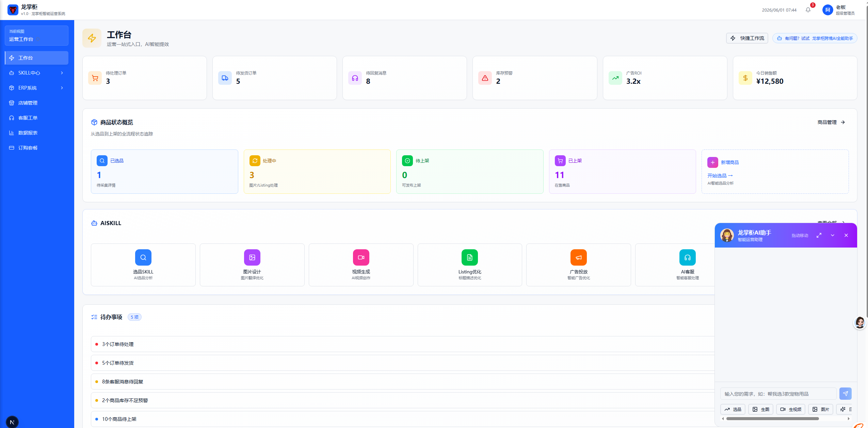Open 图片设计 purple image icon

click(x=252, y=257)
